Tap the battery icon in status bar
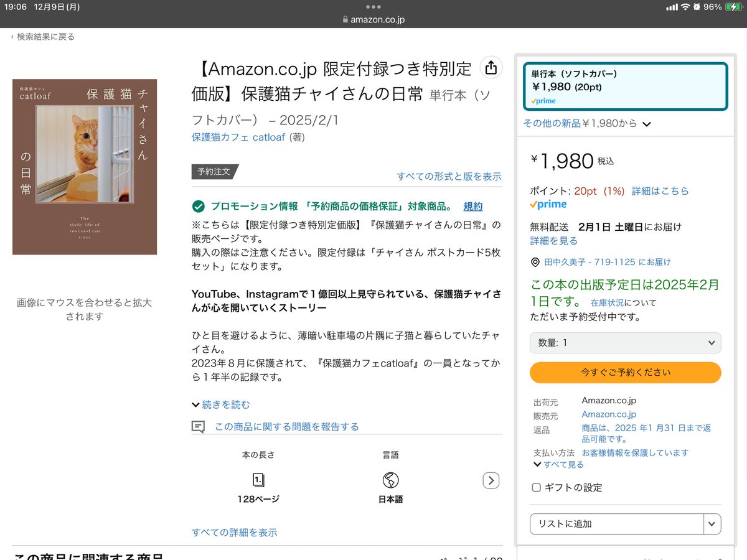The image size is (747, 560). (734, 7)
